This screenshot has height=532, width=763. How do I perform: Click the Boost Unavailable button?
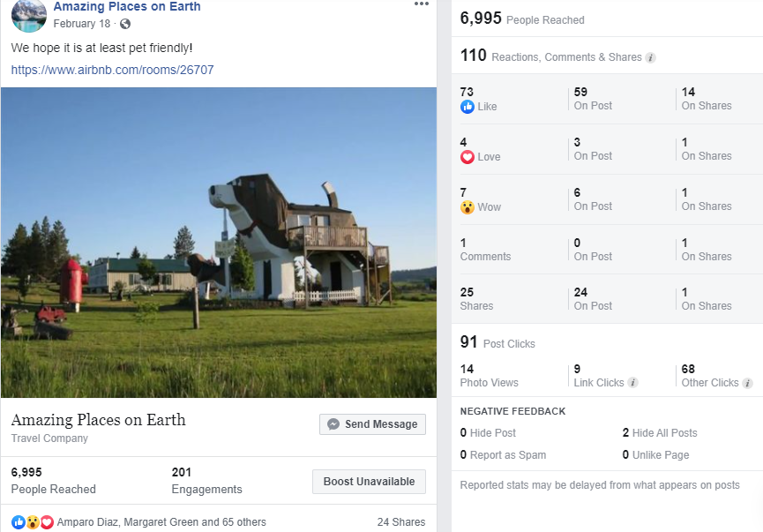[x=369, y=482]
